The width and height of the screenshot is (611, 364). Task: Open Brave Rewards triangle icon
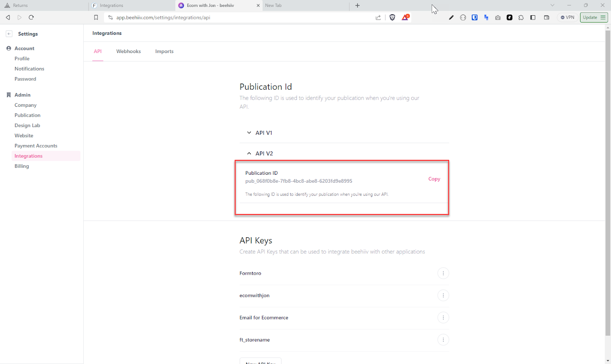[405, 17]
